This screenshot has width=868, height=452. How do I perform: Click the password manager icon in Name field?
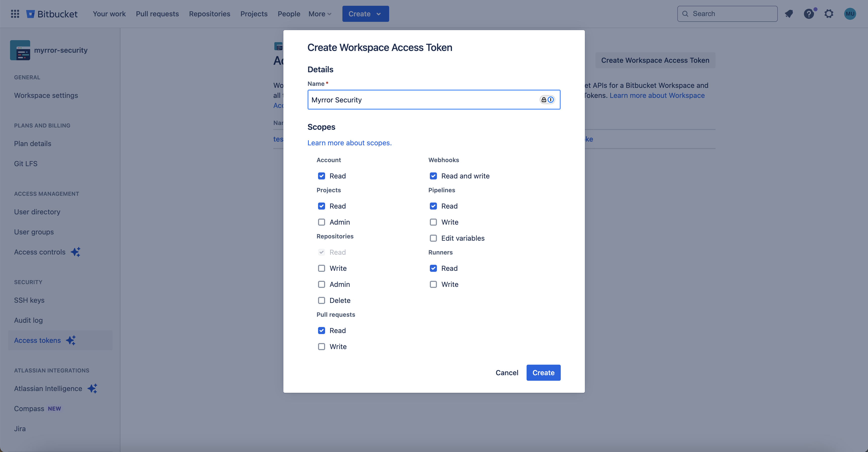(547, 100)
